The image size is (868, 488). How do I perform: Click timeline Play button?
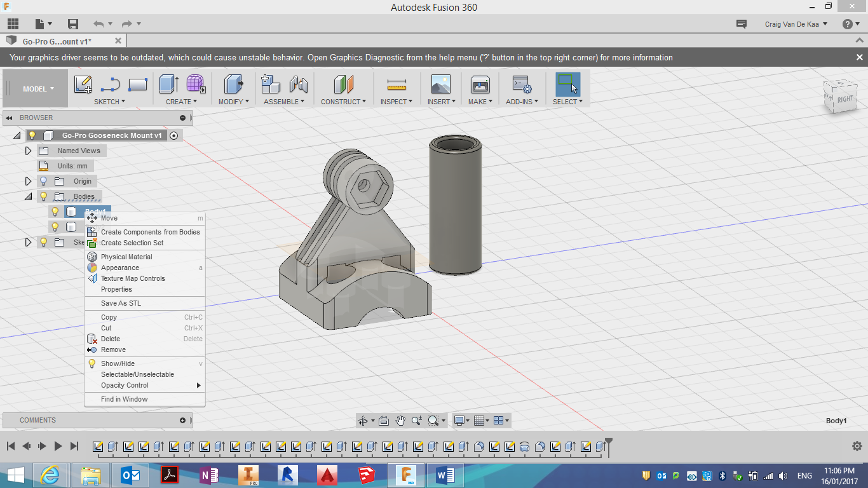[58, 446]
